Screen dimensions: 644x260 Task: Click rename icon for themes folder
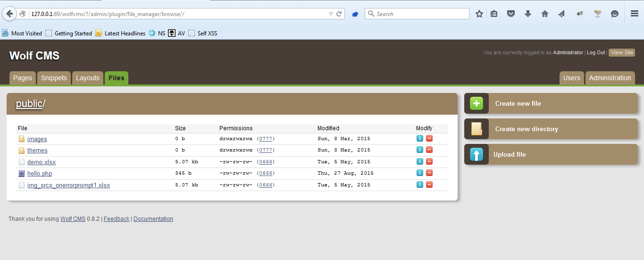click(420, 150)
